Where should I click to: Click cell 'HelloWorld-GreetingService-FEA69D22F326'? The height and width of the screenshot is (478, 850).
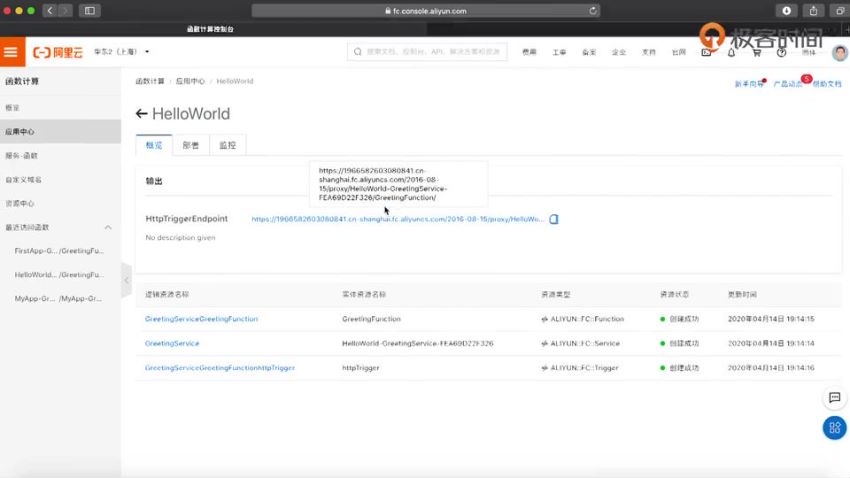(417, 344)
